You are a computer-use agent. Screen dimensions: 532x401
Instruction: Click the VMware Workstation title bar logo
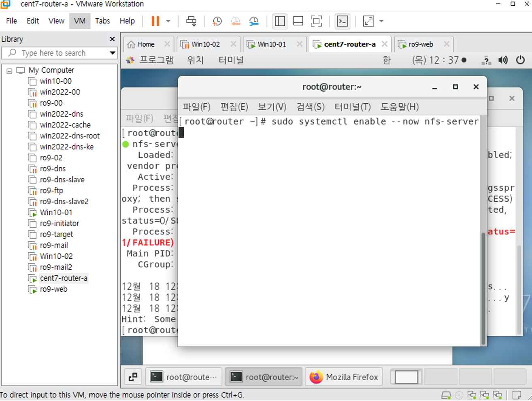click(5, 4)
